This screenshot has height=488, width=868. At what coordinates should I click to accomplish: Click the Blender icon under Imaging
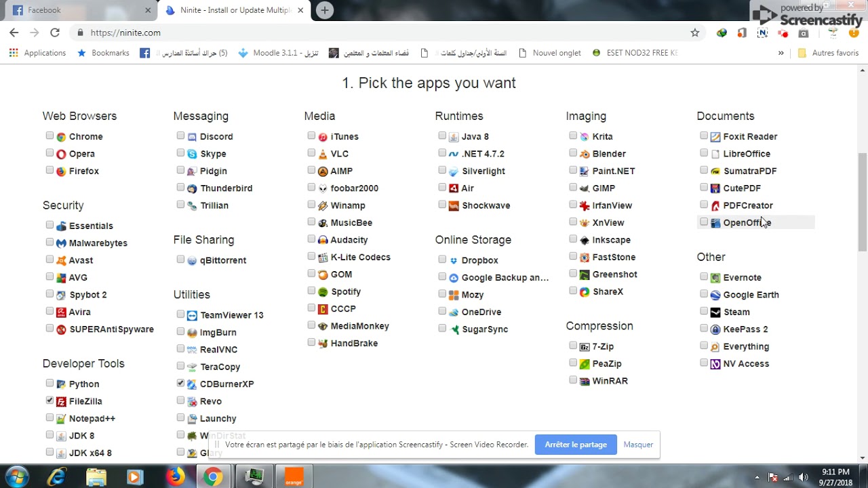click(x=585, y=154)
